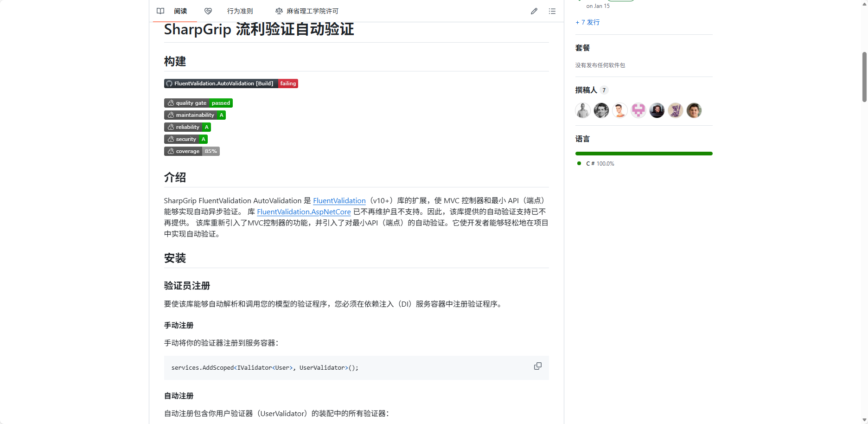Open the seventh contributor avatar
Image resolution: width=868 pixels, height=424 pixels.
coord(694,110)
